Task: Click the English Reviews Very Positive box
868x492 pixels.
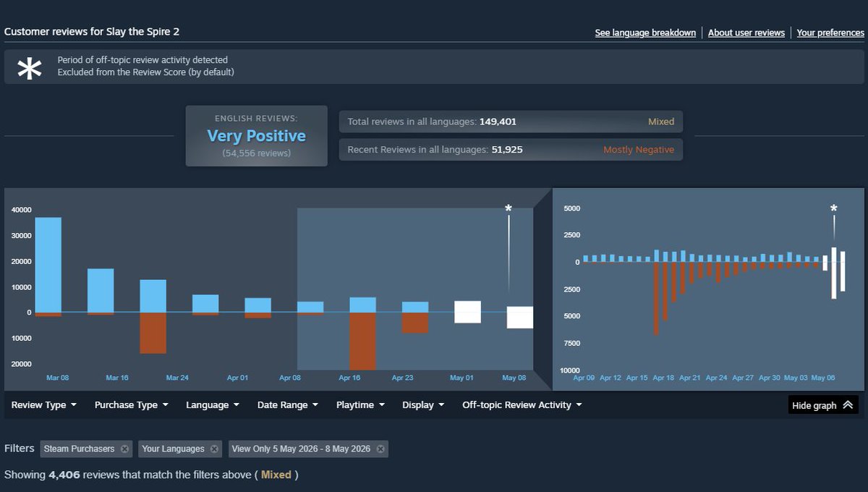Action: point(256,136)
